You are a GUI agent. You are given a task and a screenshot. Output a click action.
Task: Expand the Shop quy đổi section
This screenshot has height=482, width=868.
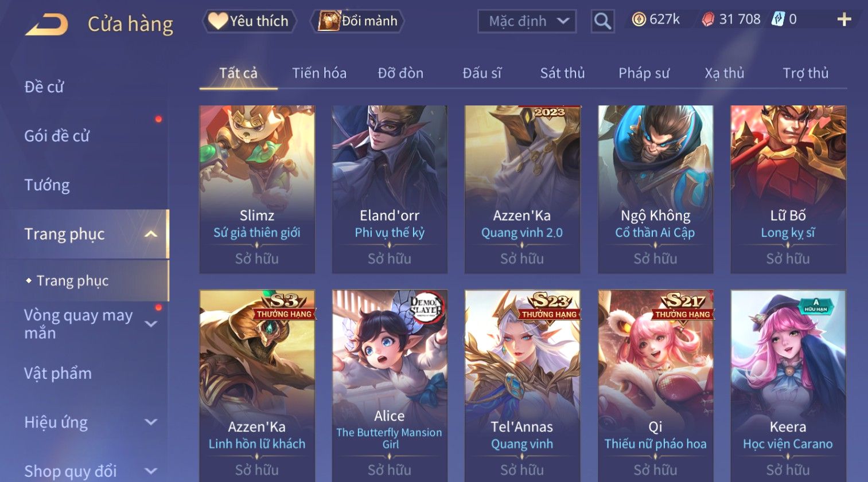(x=151, y=471)
